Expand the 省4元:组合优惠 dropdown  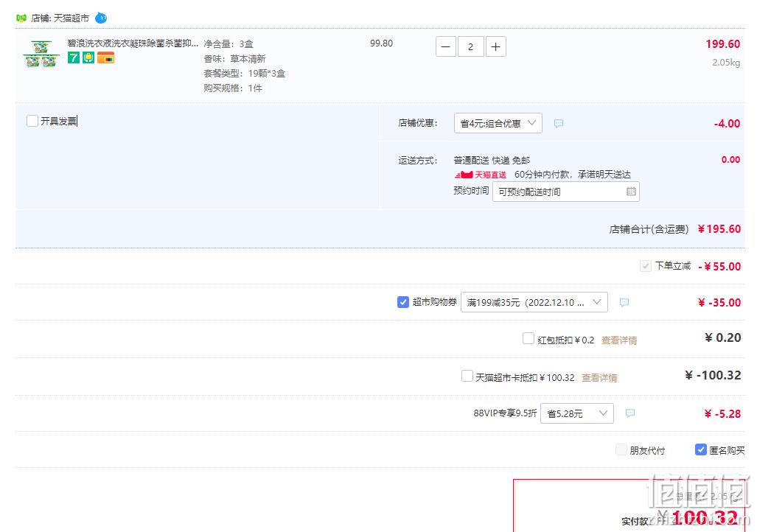coord(498,123)
